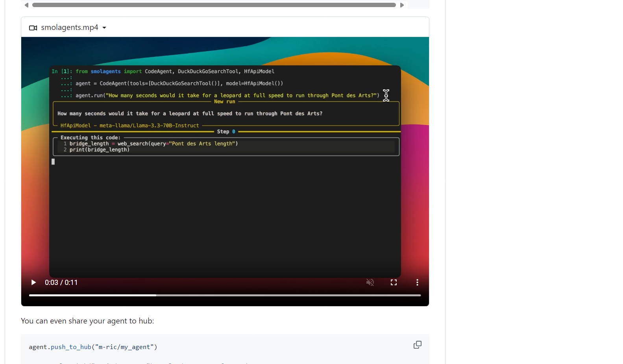Click the "New run" heading in the video
This screenshot has width=623, height=364.
point(224,102)
